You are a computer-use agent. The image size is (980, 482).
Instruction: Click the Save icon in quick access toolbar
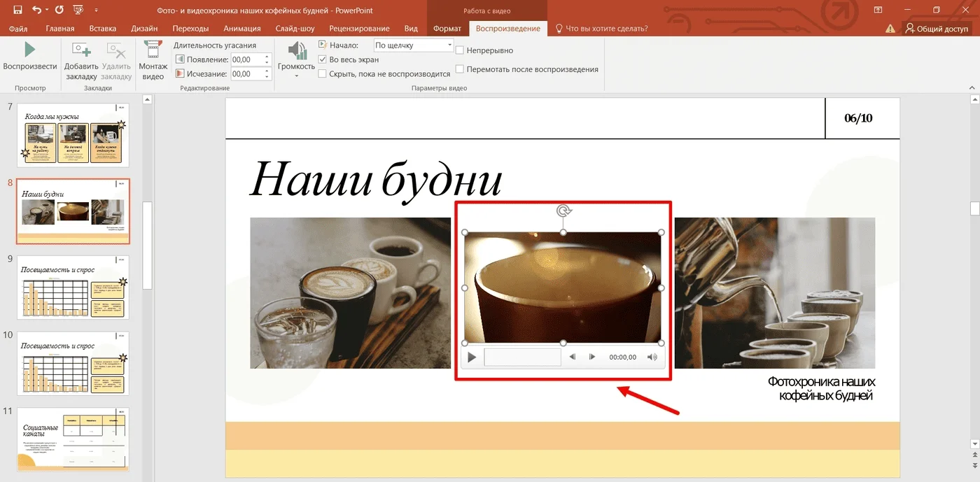click(18, 10)
